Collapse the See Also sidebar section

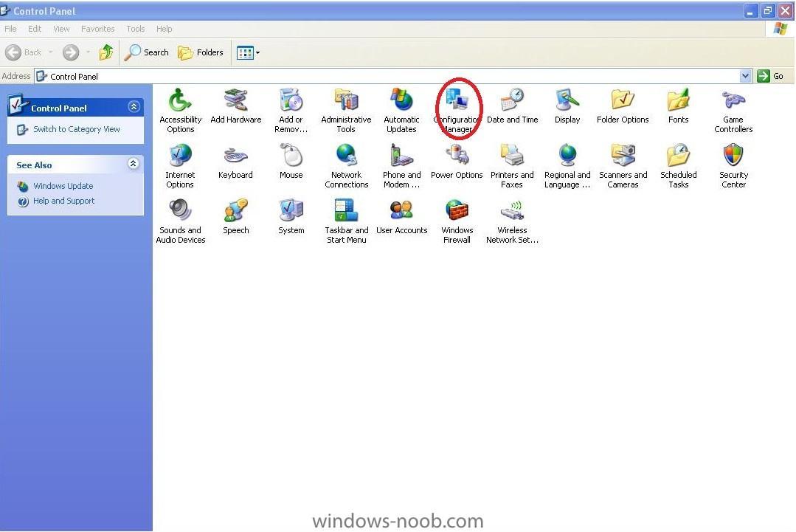[133, 164]
